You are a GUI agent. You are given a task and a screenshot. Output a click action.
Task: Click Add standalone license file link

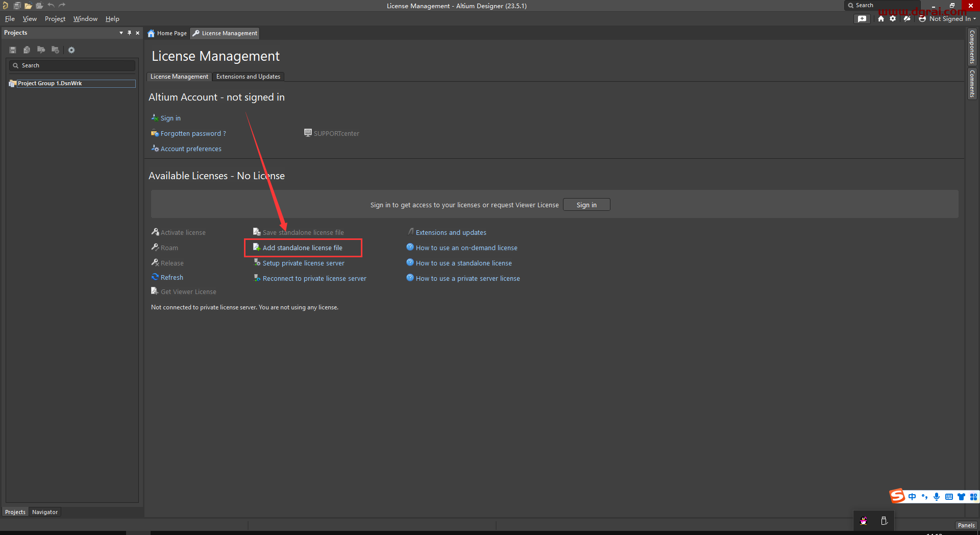[302, 248]
